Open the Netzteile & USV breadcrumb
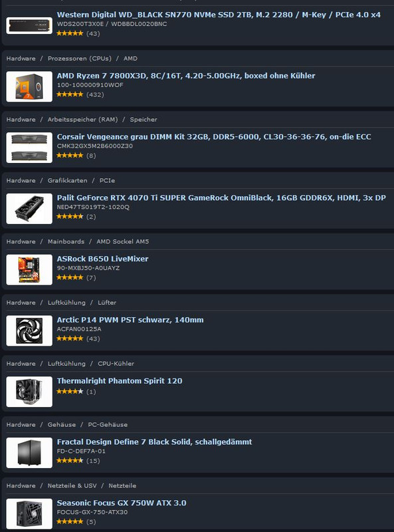 [72, 486]
